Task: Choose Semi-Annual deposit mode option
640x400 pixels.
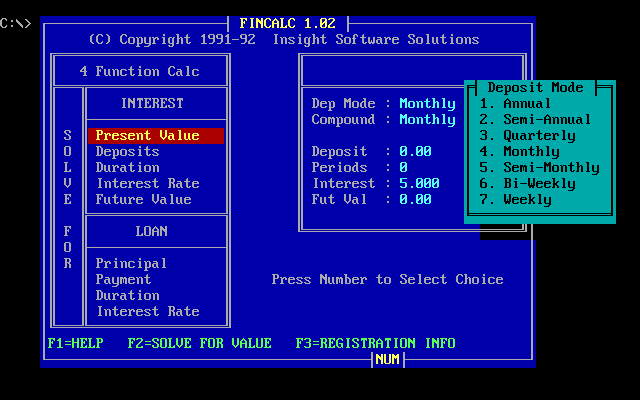Action: (535, 119)
